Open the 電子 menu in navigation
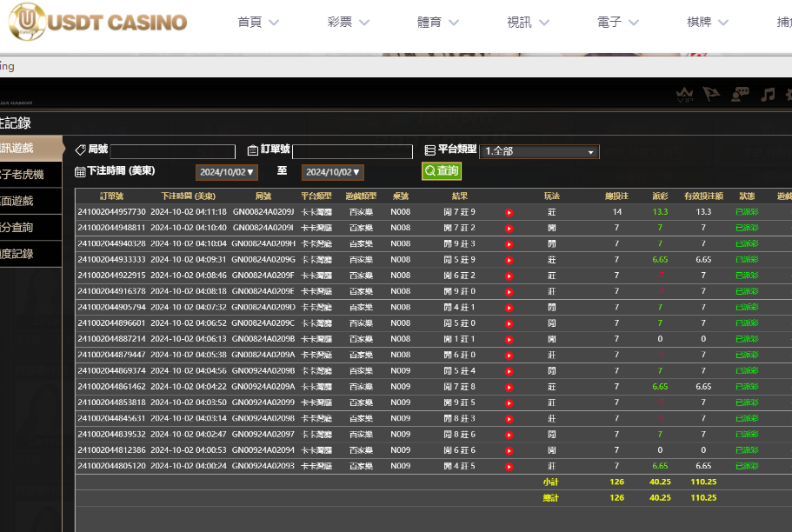The width and height of the screenshot is (792, 532). point(619,22)
